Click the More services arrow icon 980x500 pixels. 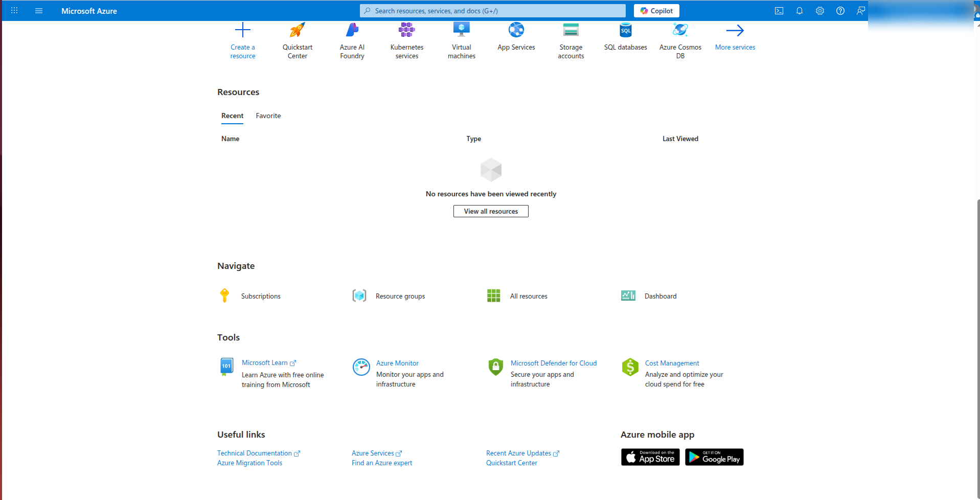tap(735, 31)
